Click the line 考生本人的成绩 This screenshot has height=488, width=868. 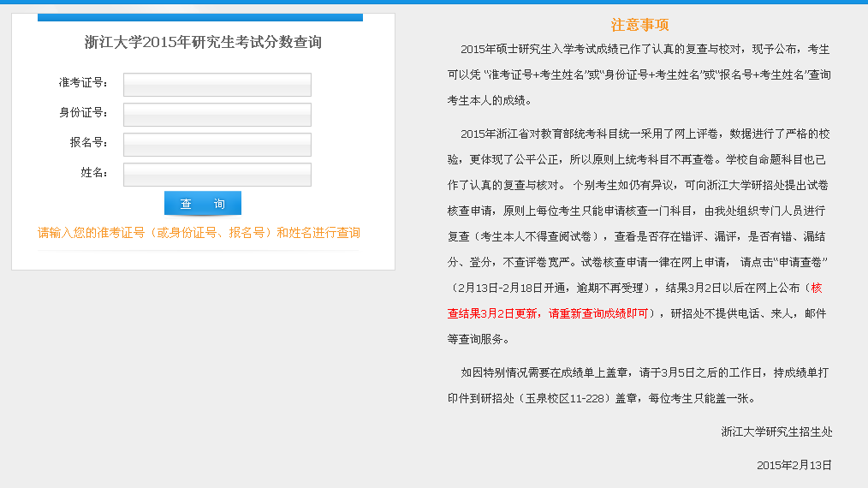tap(490, 100)
